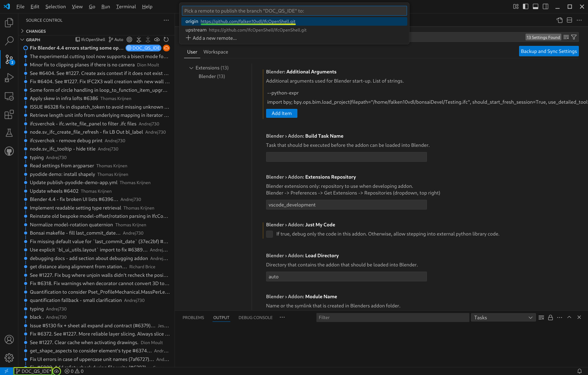Viewport: 588px width, 375px height.
Task: Maximize the panel with up chevron
Action: coord(569,317)
